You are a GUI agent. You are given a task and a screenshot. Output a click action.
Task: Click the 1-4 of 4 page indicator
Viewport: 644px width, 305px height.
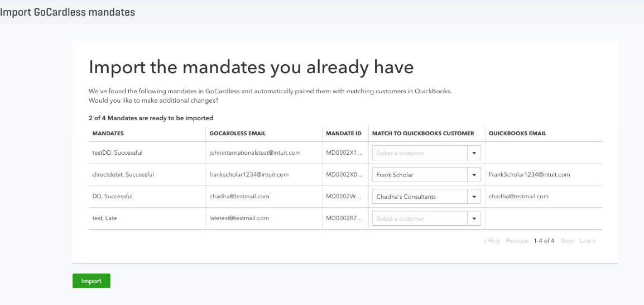pos(544,241)
